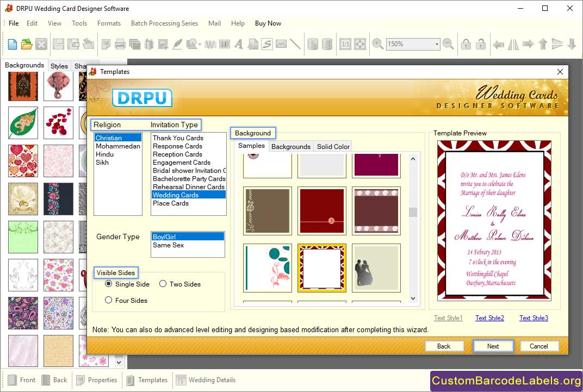Click the 1:1 actual size icon
Viewport: 583px width, 392px height.
[345, 44]
